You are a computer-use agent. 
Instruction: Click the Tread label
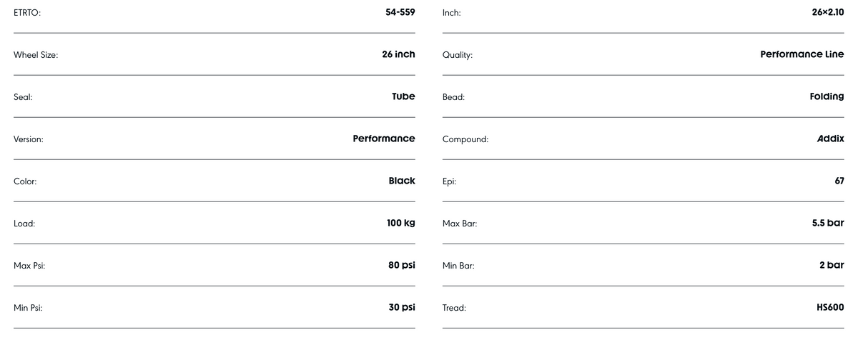[x=454, y=308]
